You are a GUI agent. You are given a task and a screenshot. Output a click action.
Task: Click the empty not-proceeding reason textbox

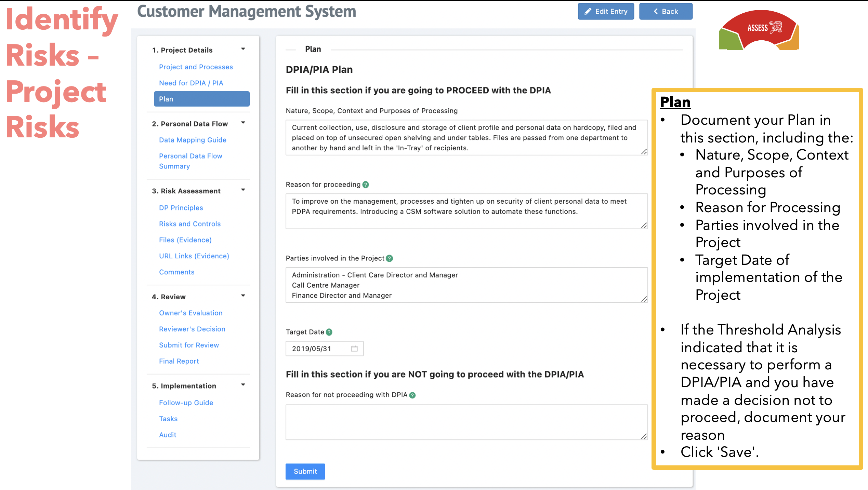click(x=466, y=422)
